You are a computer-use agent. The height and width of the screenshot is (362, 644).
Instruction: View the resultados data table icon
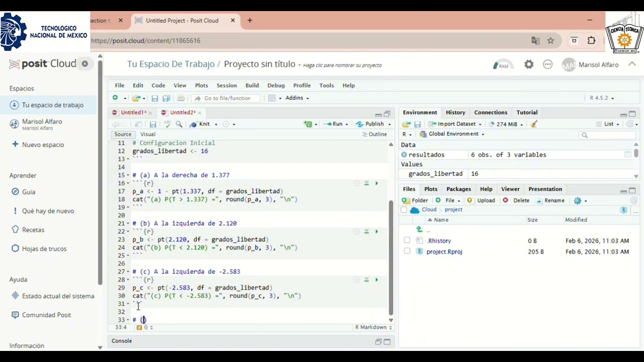click(x=627, y=155)
